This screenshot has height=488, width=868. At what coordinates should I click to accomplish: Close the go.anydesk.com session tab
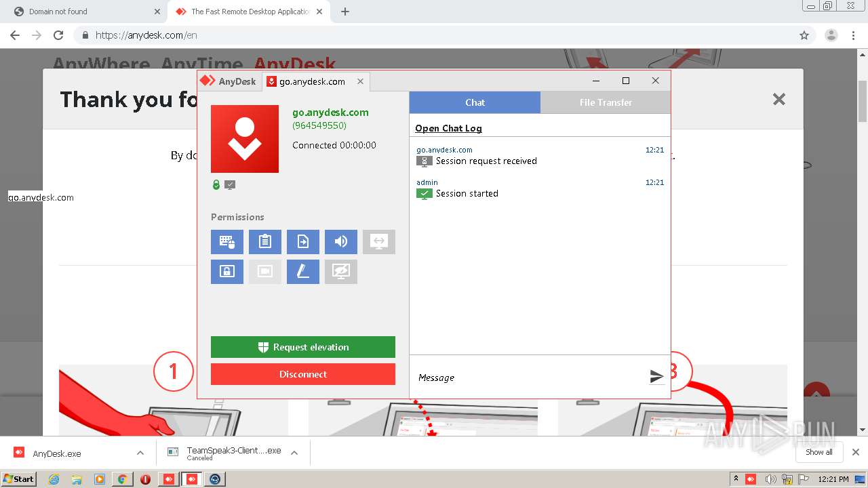pos(360,81)
